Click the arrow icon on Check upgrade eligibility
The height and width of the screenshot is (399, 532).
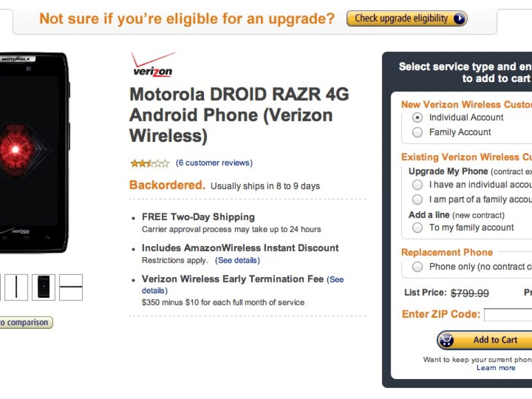point(459,19)
